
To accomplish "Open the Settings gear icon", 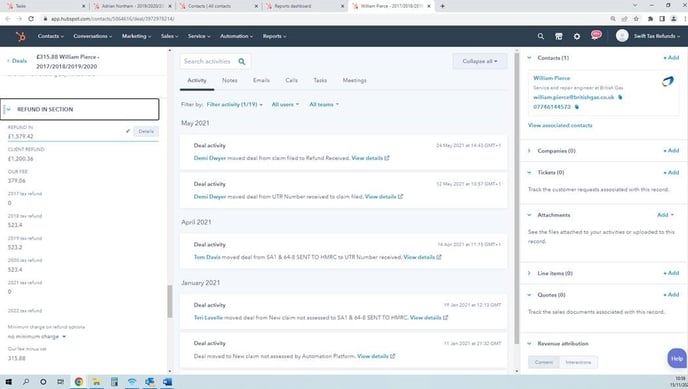I will click(577, 36).
